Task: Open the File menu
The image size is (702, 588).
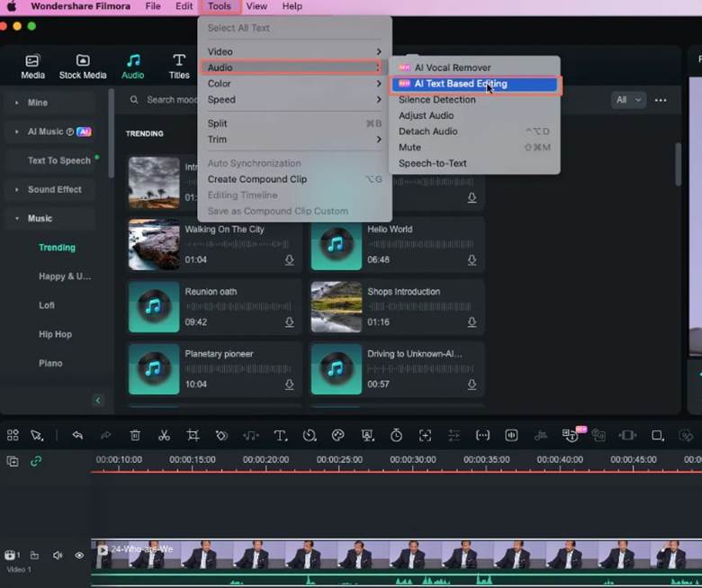Action: point(153,6)
